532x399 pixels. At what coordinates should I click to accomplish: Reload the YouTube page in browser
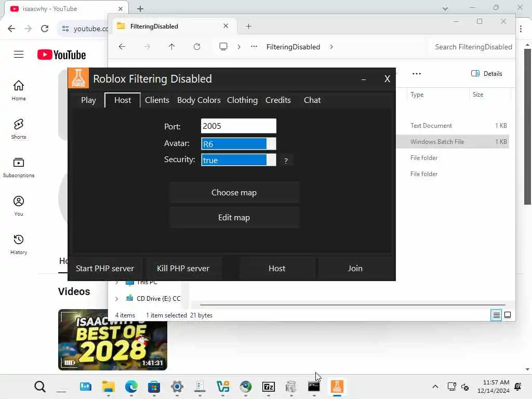45,29
